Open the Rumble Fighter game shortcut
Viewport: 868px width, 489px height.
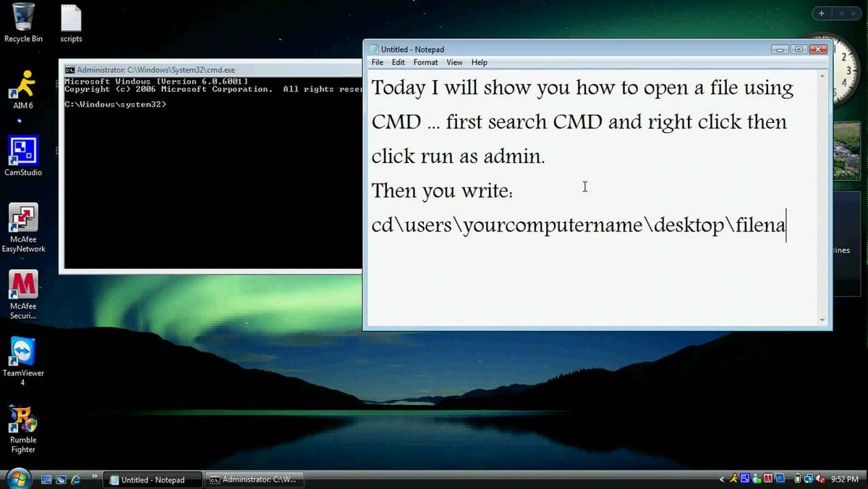[x=23, y=420]
